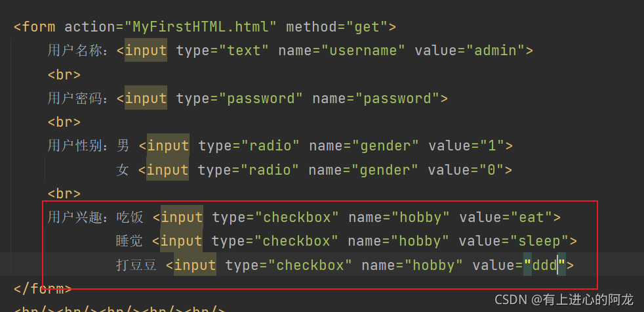Click "radio" on the 男 input line

270,146
